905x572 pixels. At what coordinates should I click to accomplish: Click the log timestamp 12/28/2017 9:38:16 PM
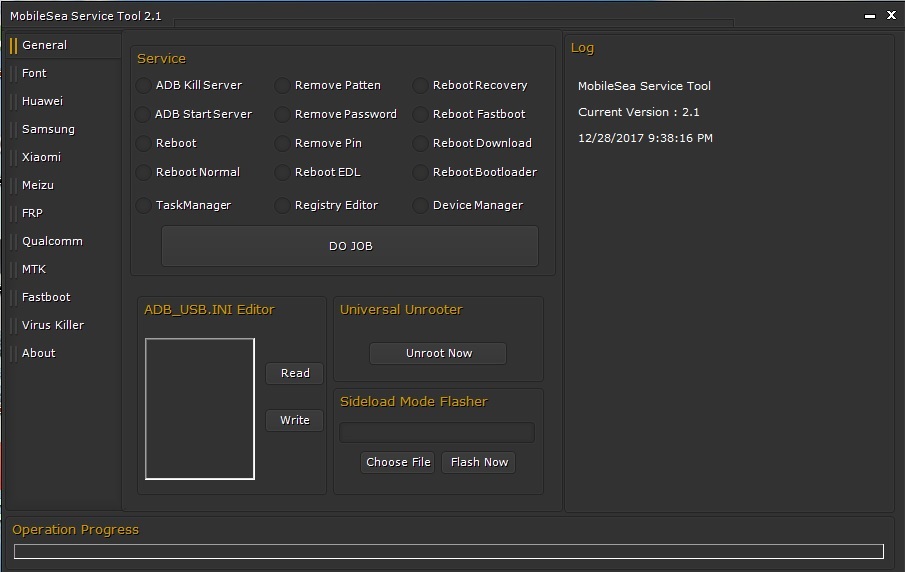pos(645,138)
